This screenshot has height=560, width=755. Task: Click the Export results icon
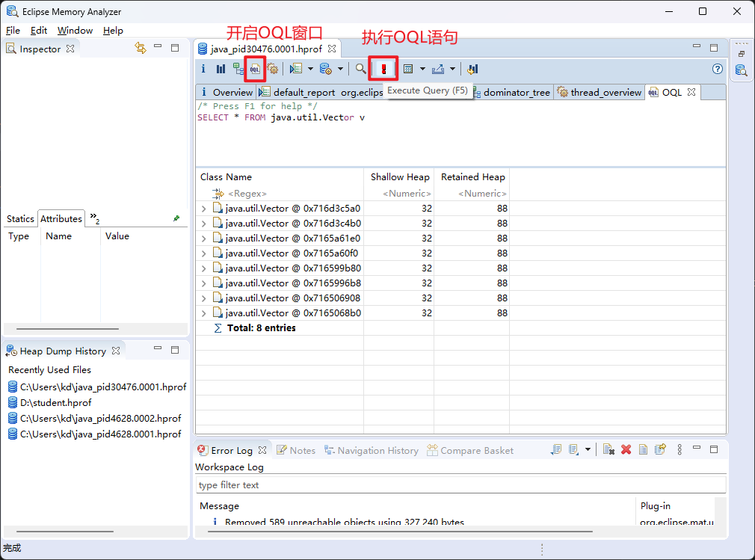438,69
